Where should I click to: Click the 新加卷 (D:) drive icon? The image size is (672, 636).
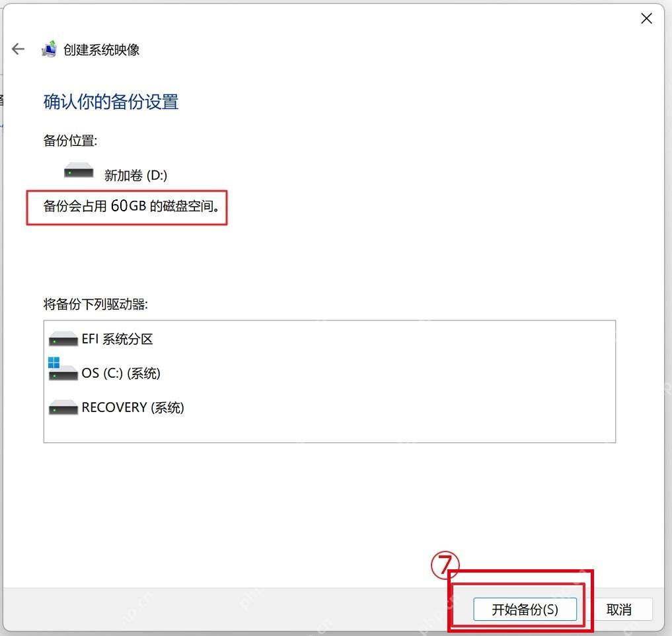pyautogui.click(x=79, y=170)
